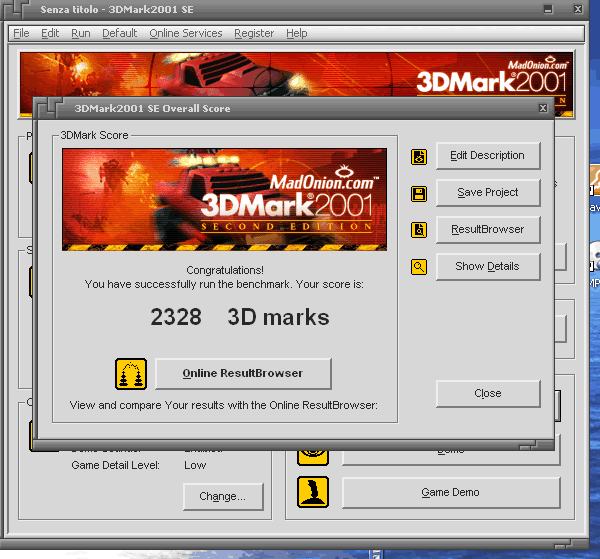The height and width of the screenshot is (559, 600).
Task: Click the Edit Description document icon
Action: pyautogui.click(x=419, y=157)
